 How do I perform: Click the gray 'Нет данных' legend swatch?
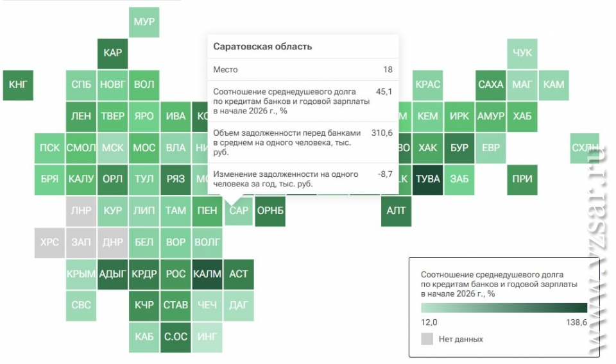(427, 339)
